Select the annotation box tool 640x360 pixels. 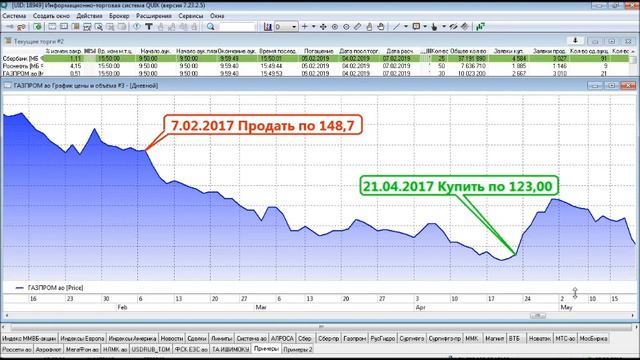(x=416, y=27)
